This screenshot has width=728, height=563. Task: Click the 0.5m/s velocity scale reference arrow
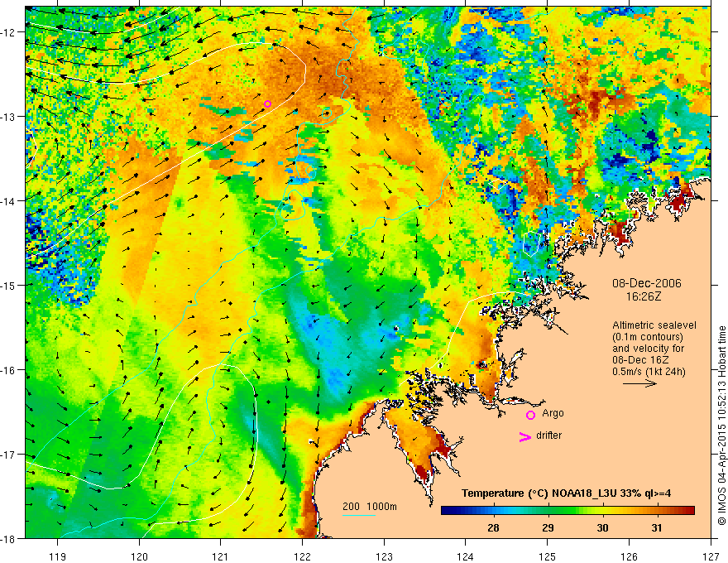pos(639,383)
